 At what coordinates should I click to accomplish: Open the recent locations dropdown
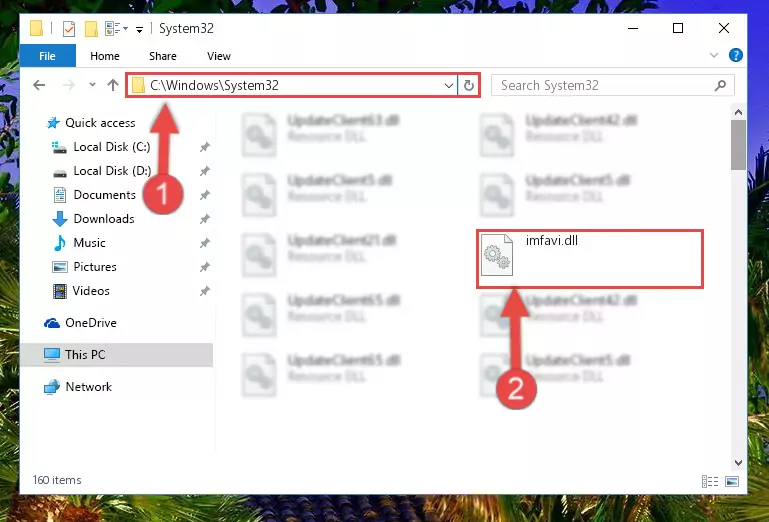tap(92, 85)
